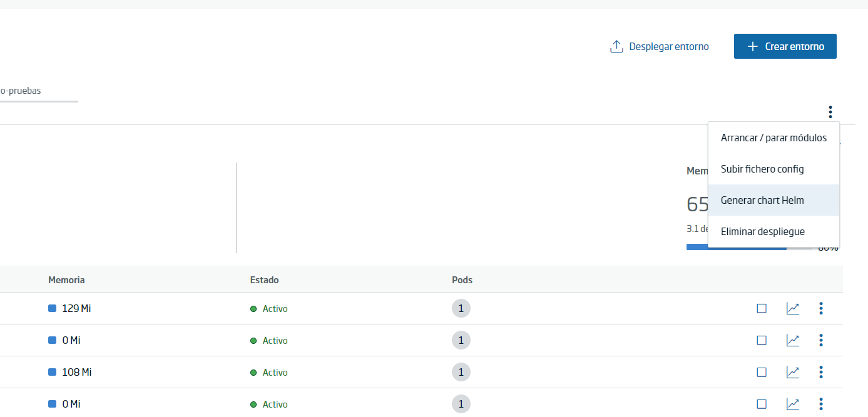Choose Arrancar / parar módulos menu entry
Viewport: 868px width, 417px height.
774,138
